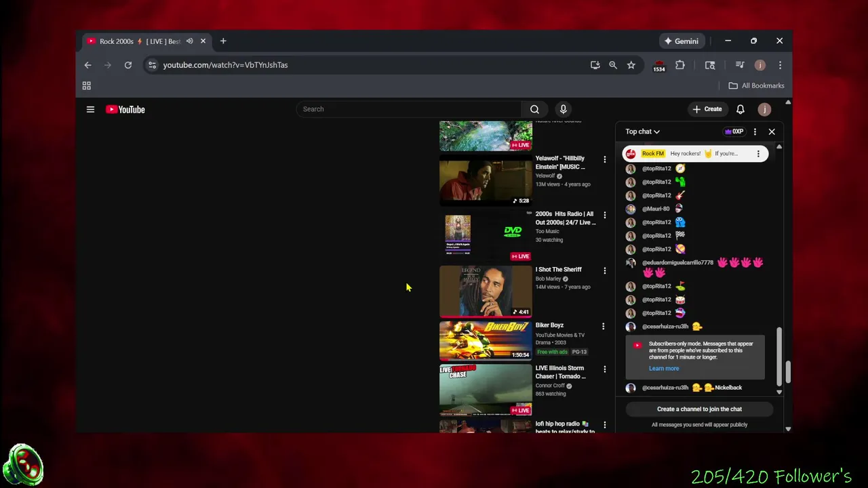This screenshot has height=488, width=868.
Task: Open options on the Rock FM pinned message
Action: [x=758, y=154]
